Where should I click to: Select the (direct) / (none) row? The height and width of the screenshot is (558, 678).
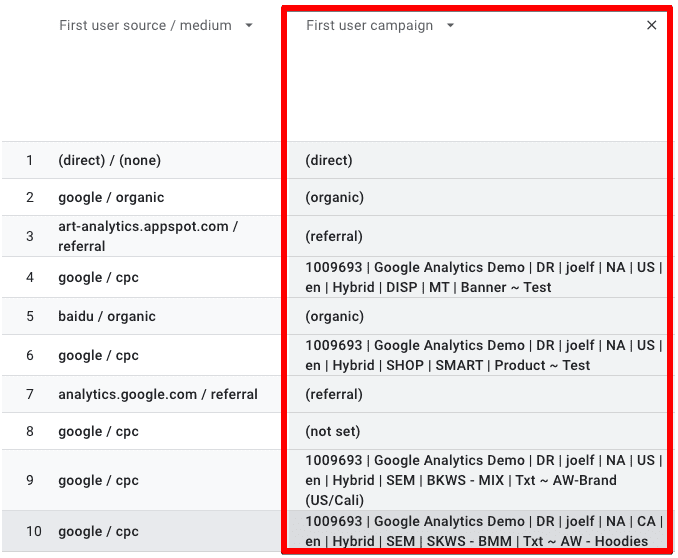tap(109, 160)
